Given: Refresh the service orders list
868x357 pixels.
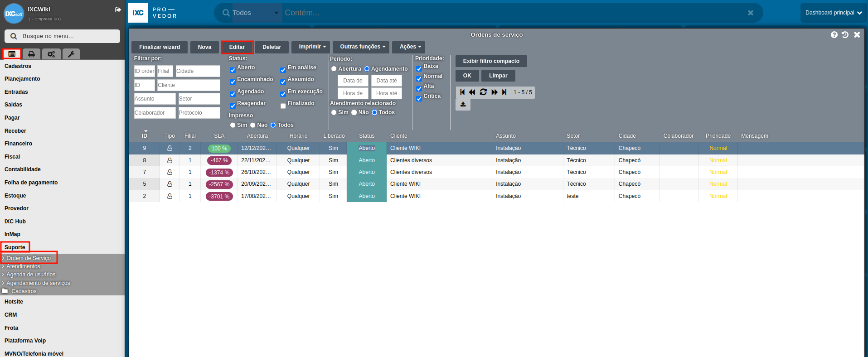Looking at the screenshot, I should coord(483,92).
